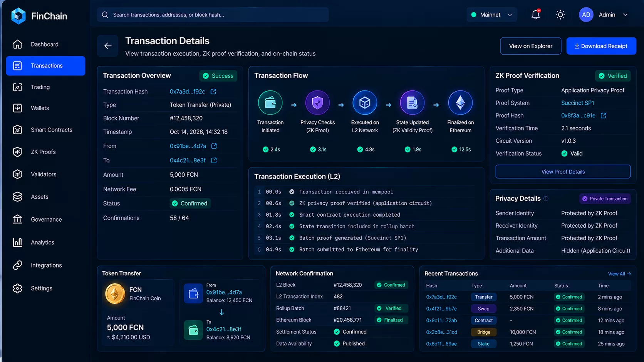
Task: Click the Finalized on Ethereum step icon
Action: (x=460, y=103)
